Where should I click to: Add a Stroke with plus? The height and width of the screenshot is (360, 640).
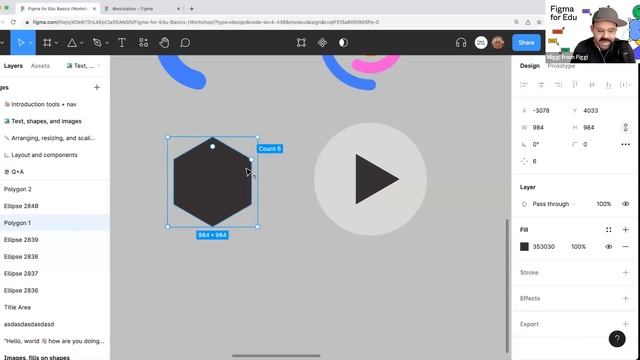point(625,272)
